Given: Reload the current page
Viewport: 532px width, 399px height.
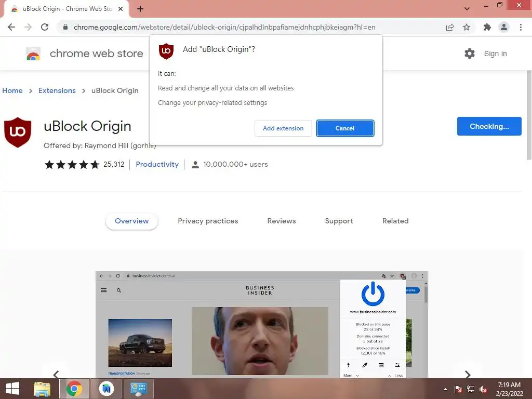Looking at the screenshot, I should pyautogui.click(x=45, y=27).
